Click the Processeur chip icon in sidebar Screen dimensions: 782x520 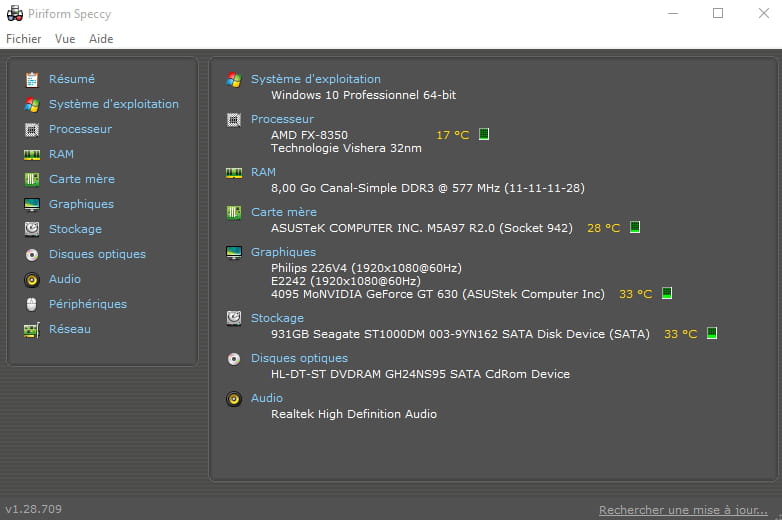[32, 129]
